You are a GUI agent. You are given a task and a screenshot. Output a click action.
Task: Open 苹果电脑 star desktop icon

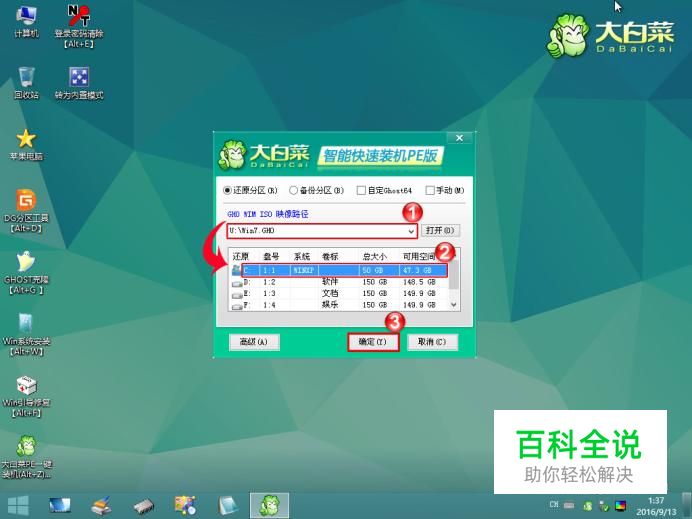tap(26, 144)
